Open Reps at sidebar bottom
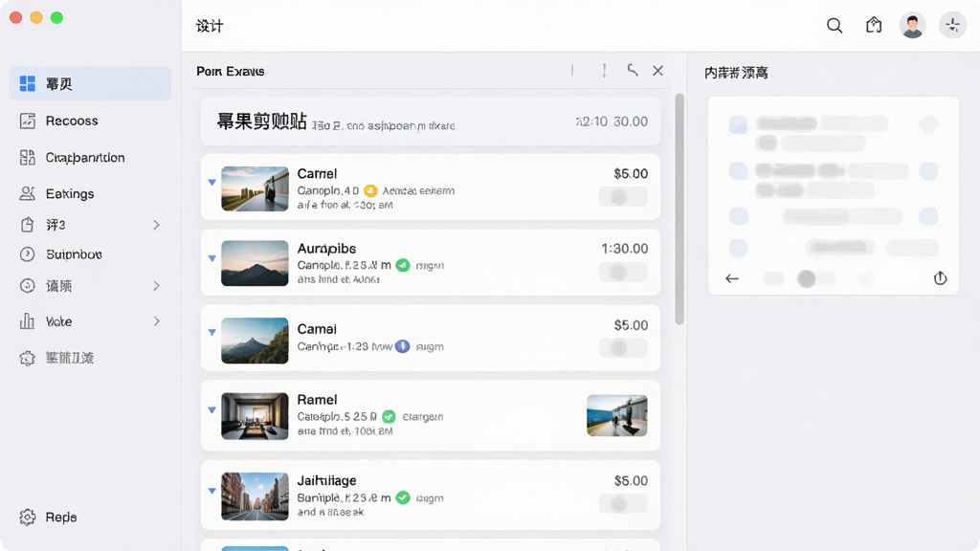The width and height of the screenshot is (980, 551). click(90, 518)
